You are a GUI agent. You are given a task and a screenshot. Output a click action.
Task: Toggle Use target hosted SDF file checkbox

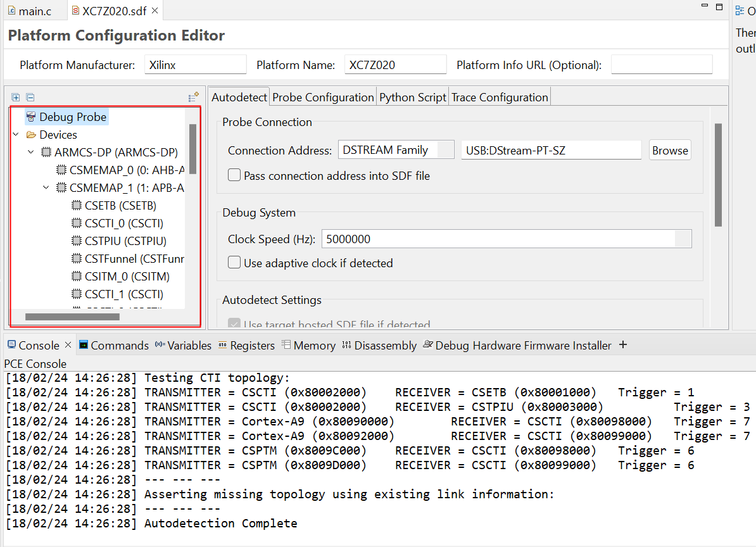(234, 324)
